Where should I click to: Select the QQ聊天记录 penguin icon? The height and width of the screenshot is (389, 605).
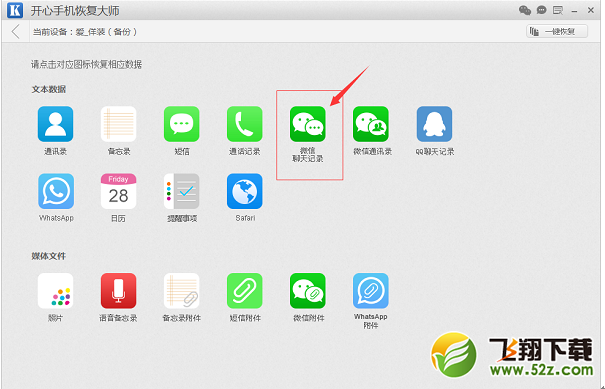click(434, 124)
